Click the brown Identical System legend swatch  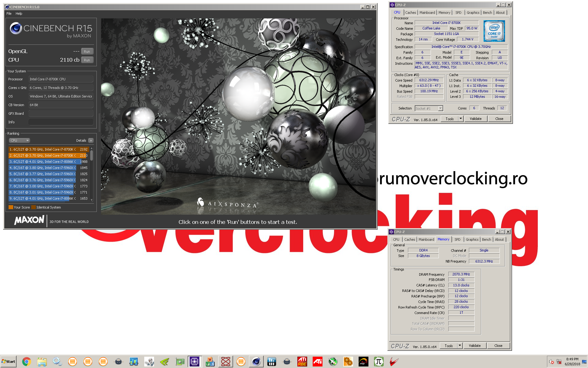[x=33, y=207]
